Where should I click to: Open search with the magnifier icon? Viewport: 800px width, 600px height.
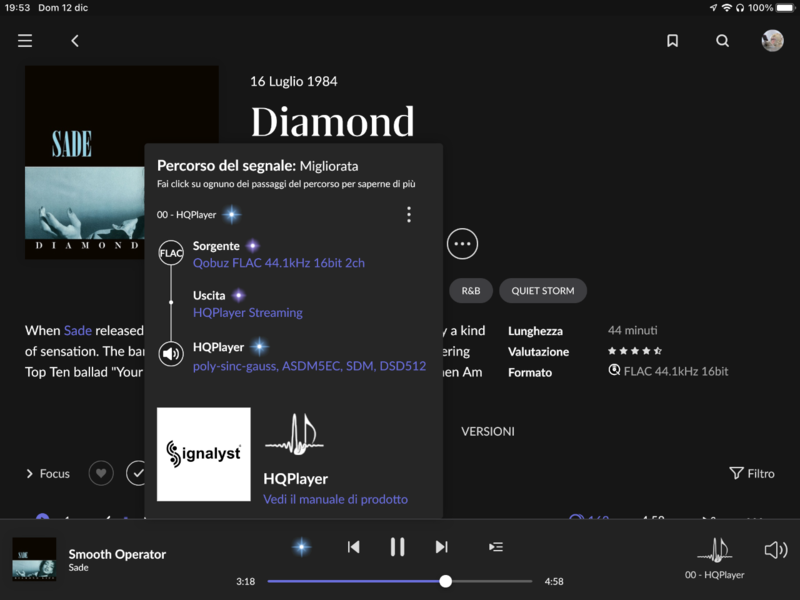pos(722,41)
